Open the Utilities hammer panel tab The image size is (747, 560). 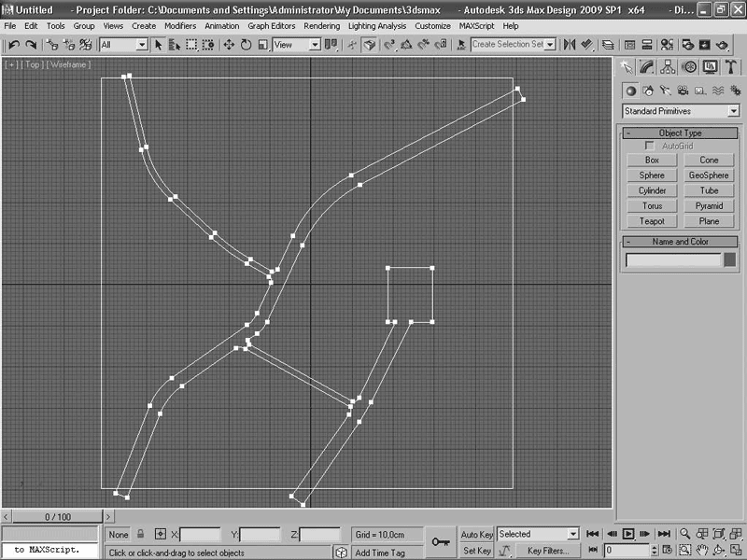point(731,67)
